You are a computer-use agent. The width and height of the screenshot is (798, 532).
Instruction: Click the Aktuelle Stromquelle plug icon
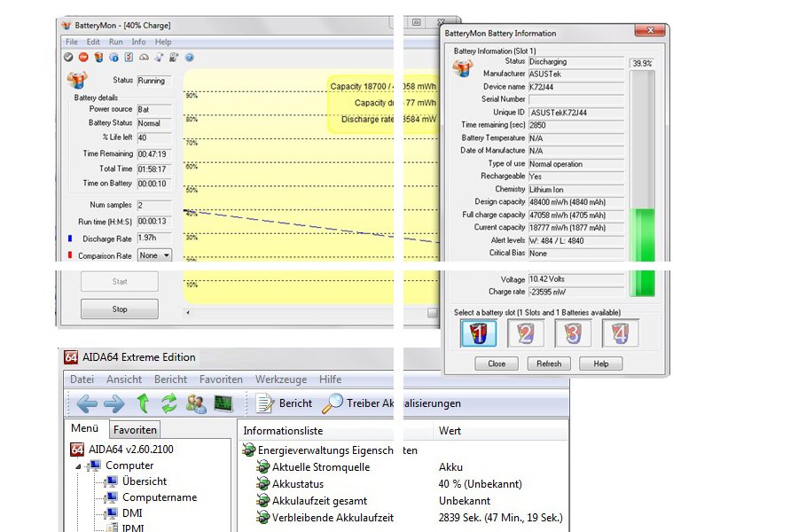point(262,467)
